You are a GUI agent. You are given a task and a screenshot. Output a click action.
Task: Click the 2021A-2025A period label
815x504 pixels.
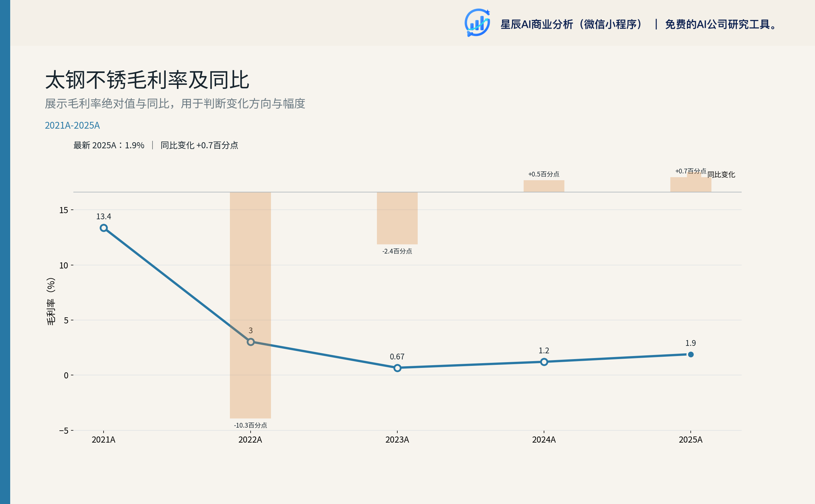click(x=72, y=126)
